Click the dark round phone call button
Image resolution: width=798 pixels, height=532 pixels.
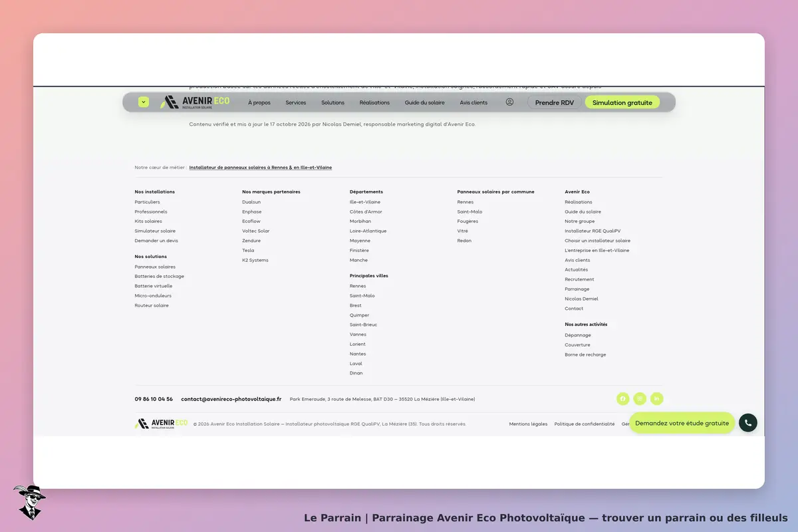(748, 423)
